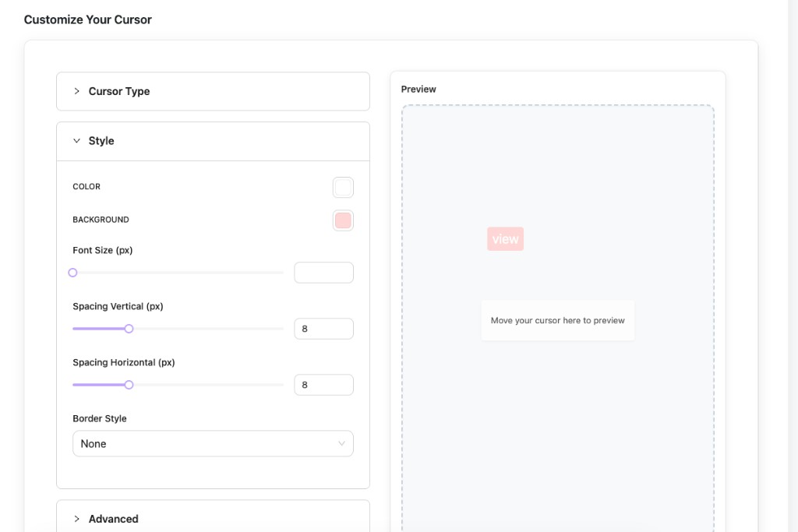Expand the Advanced section

pyautogui.click(x=213, y=518)
